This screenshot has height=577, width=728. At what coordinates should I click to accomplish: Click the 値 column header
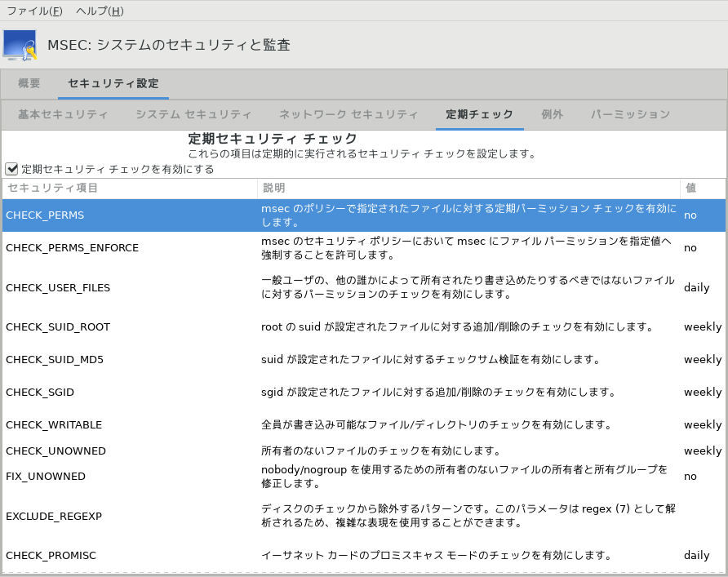pos(703,188)
